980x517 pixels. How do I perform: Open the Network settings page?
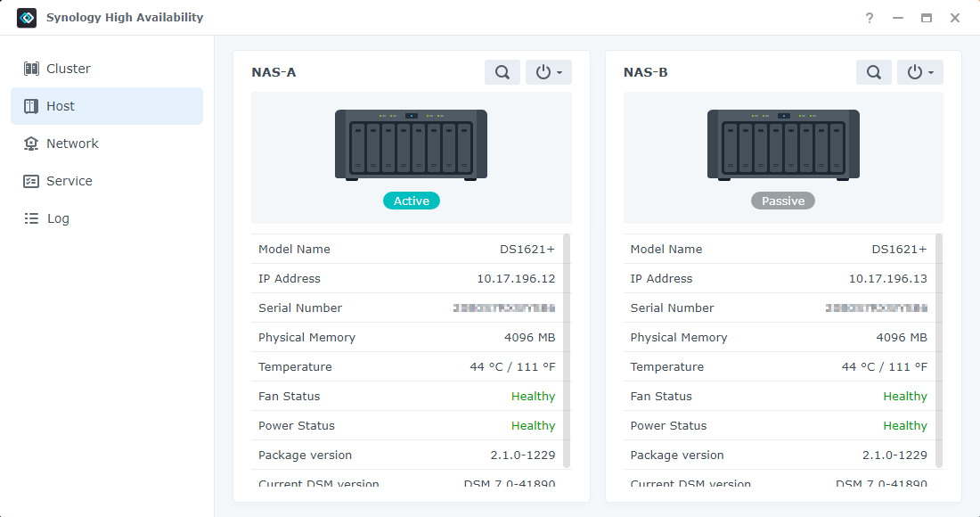[x=72, y=143]
